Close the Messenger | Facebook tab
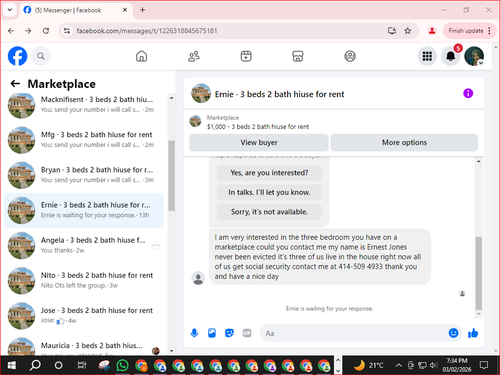 (125, 10)
